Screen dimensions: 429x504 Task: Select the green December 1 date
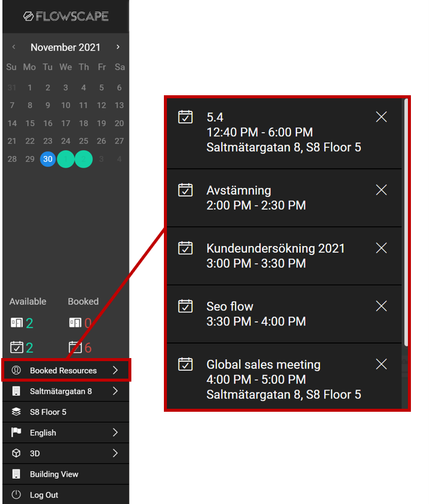coord(66,159)
